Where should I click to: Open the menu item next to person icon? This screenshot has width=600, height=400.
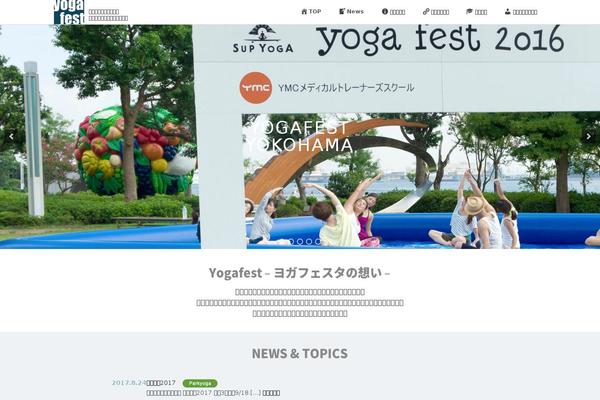[525, 12]
